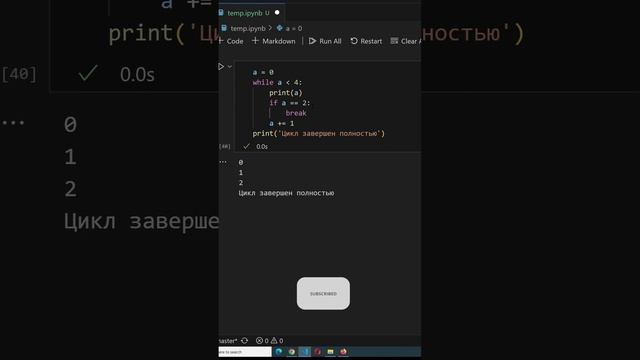Screen dimensions: 640x360
Task: Open File Explorer from the taskbar
Action: 330,351
